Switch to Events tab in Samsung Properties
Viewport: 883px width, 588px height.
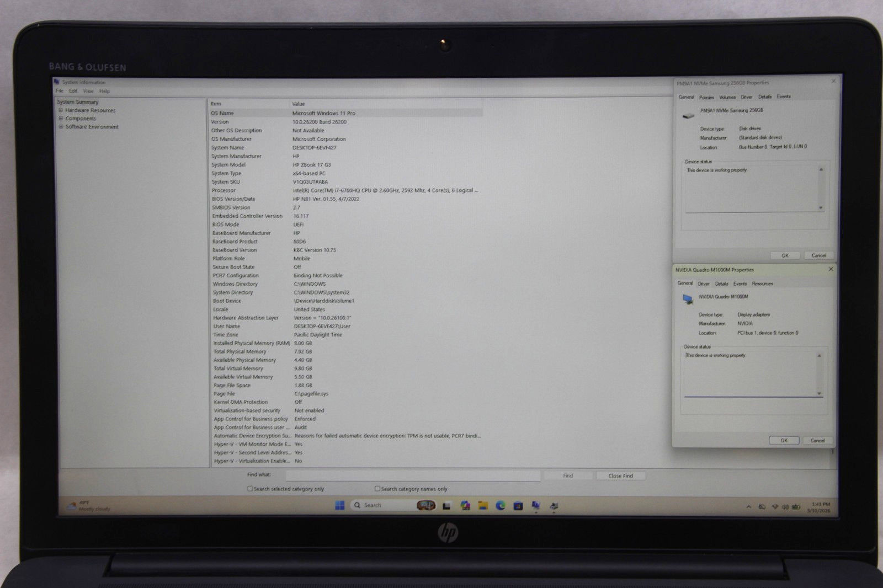(784, 97)
